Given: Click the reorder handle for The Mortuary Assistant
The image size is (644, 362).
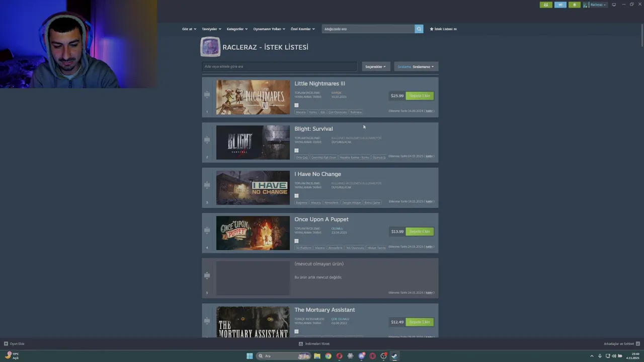Looking at the screenshot, I should (x=207, y=321).
